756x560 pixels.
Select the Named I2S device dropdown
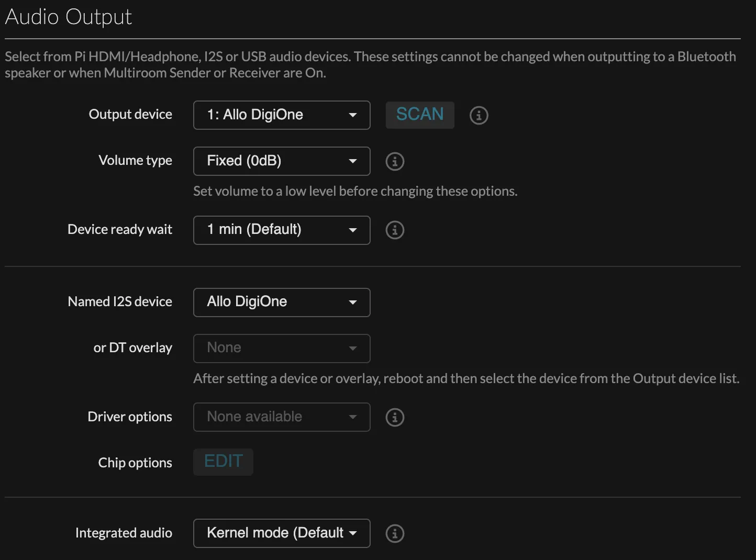[x=282, y=303]
